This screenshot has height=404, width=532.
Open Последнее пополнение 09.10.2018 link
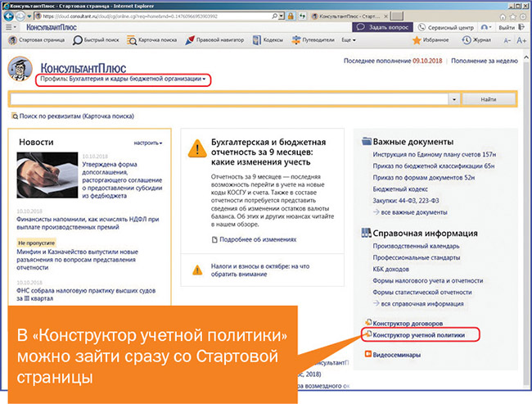[393, 61]
